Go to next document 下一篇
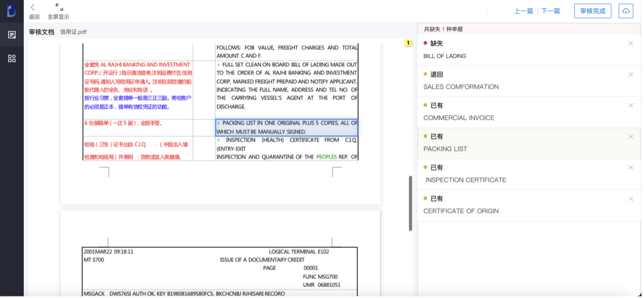The width and height of the screenshot is (644, 298). [x=550, y=11]
